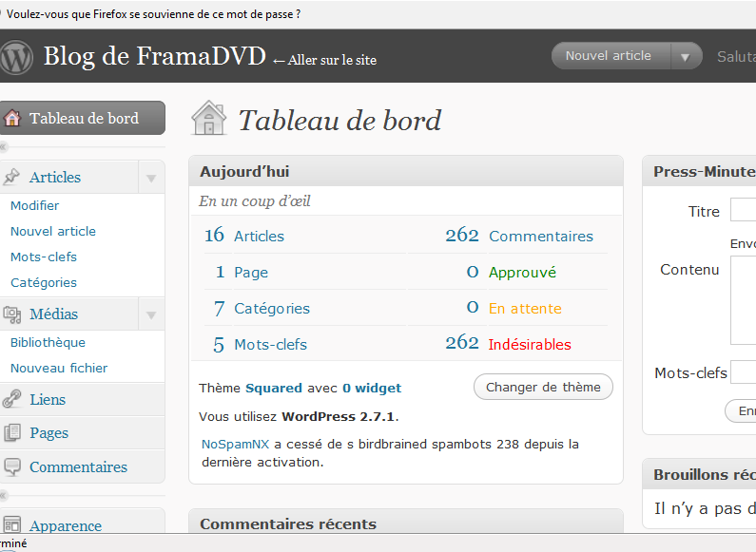Click the lower sidebar separator collapse arrow

coord(3,495)
